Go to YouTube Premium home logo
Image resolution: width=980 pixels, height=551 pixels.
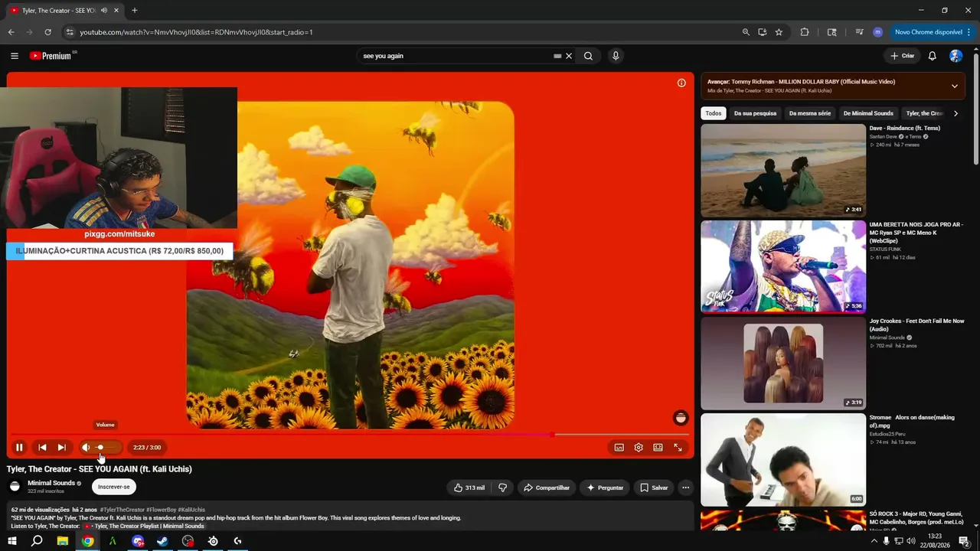[53, 56]
